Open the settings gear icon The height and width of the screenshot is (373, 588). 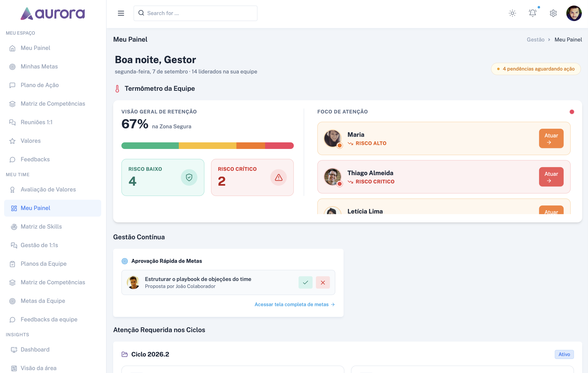[553, 13]
